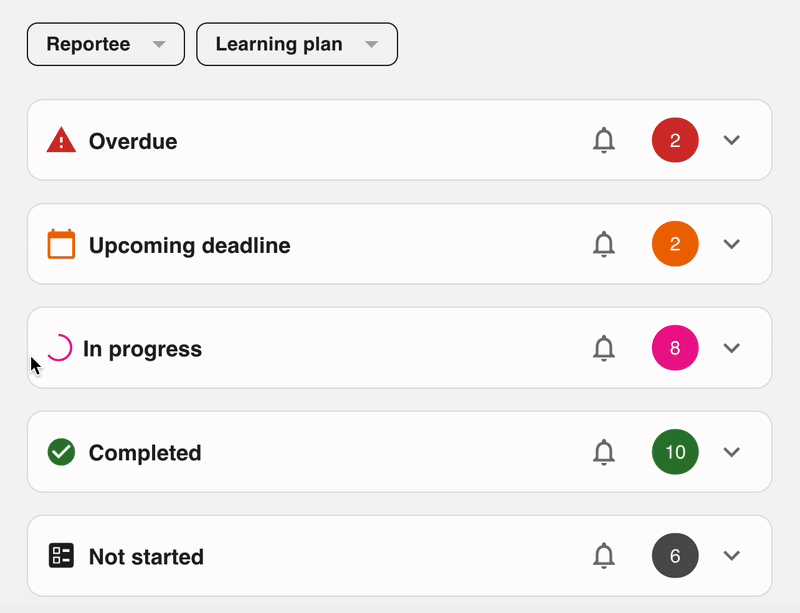
Task: Click the red Overdue warning triangle icon
Action: [61, 140]
